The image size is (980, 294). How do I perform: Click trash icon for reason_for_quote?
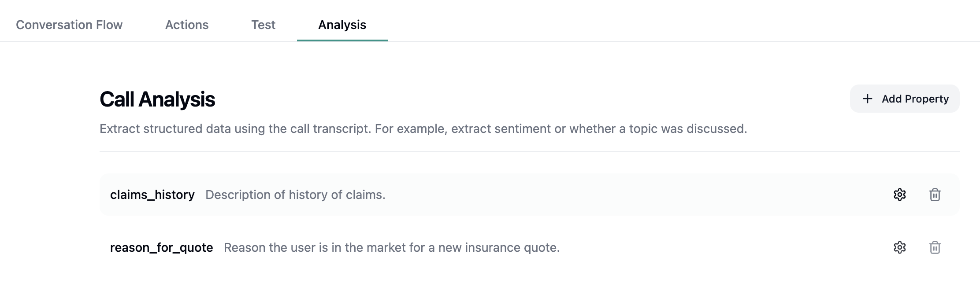(935, 247)
